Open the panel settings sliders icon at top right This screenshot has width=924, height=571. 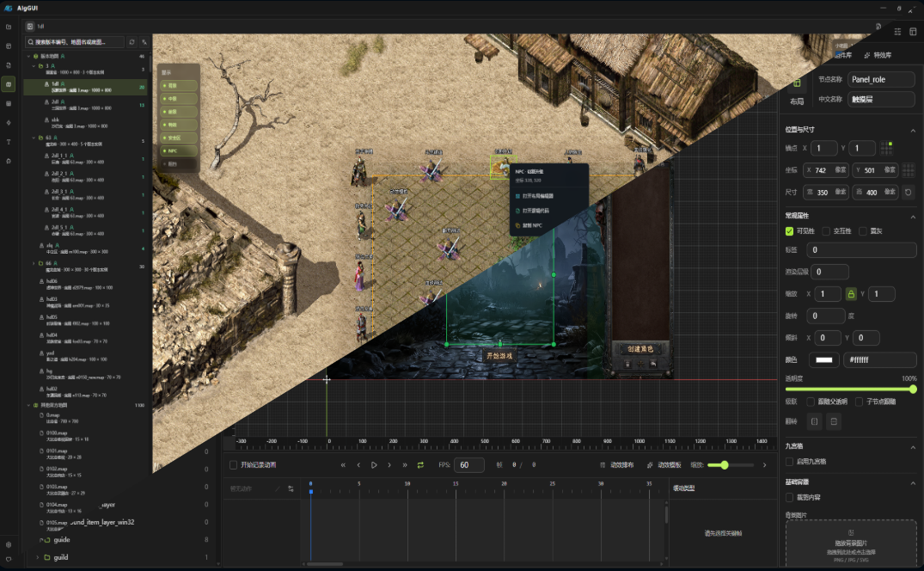point(898,32)
